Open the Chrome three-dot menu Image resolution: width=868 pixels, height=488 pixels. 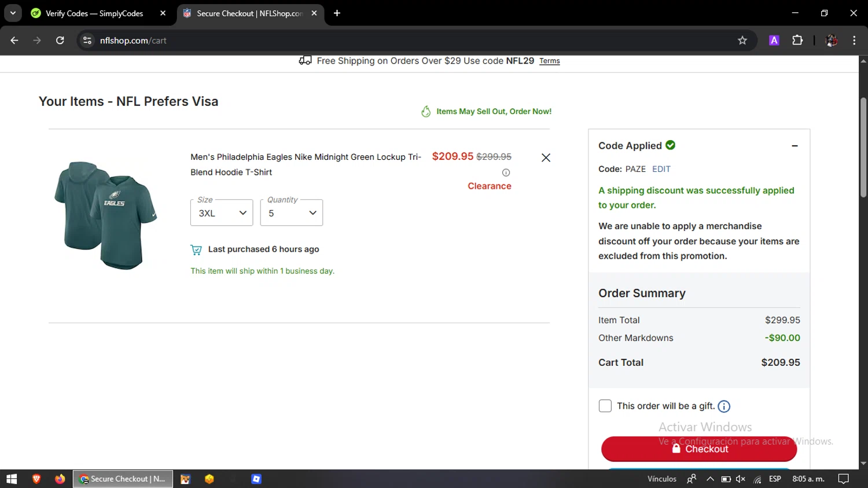854,41
